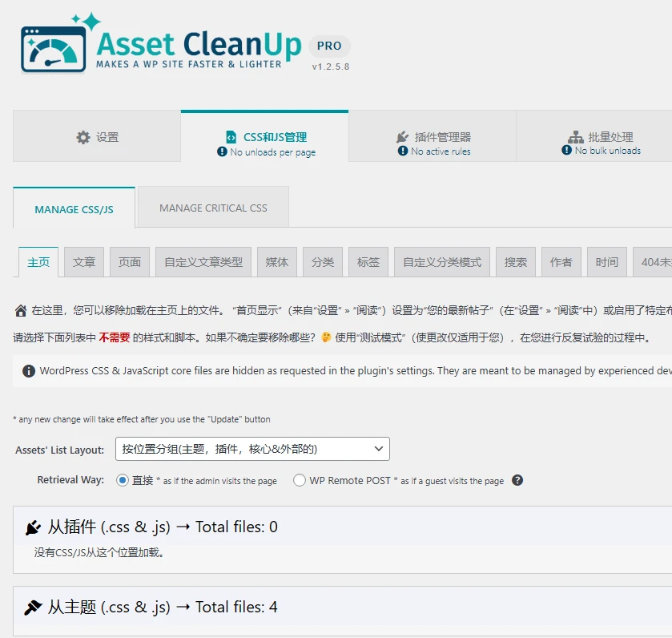Click the wrench icon on 从插件 section
672x638 pixels.
coord(32,527)
